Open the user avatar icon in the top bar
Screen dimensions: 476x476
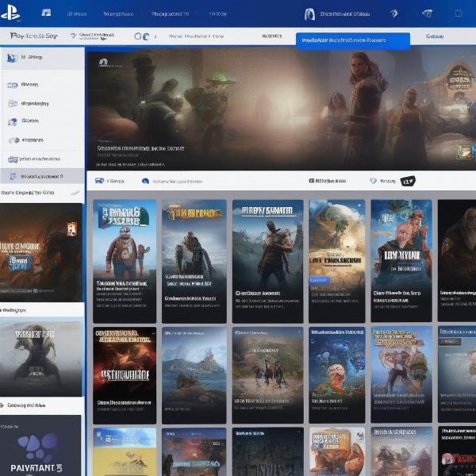[309, 14]
